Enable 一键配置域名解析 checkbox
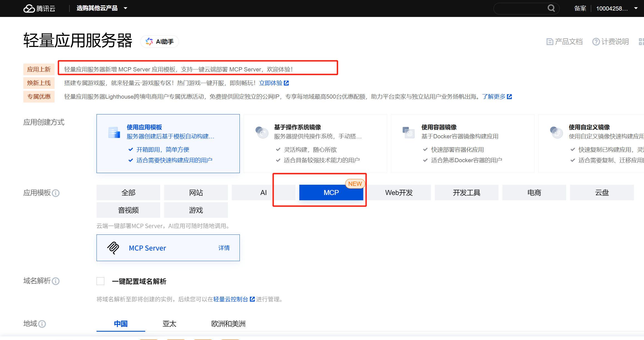644x340 pixels. (100, 281)
